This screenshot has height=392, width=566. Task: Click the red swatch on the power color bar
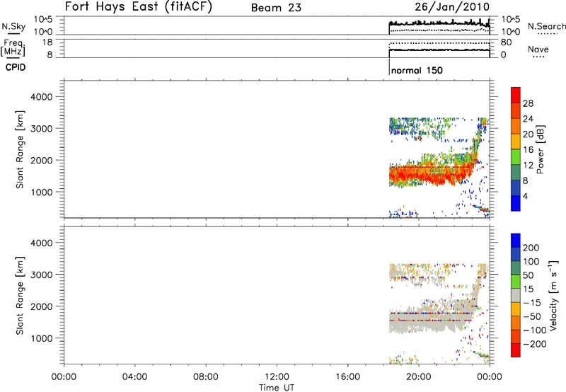click(516, 95)
